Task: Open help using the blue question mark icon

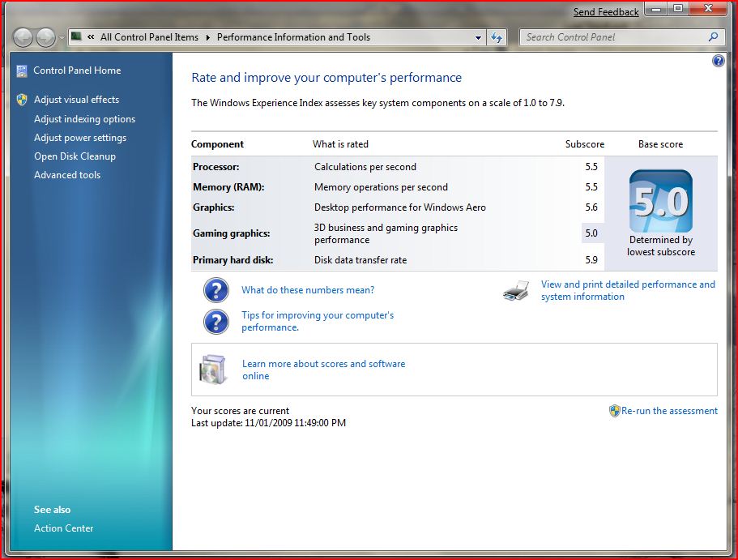Action: (719, 60)
